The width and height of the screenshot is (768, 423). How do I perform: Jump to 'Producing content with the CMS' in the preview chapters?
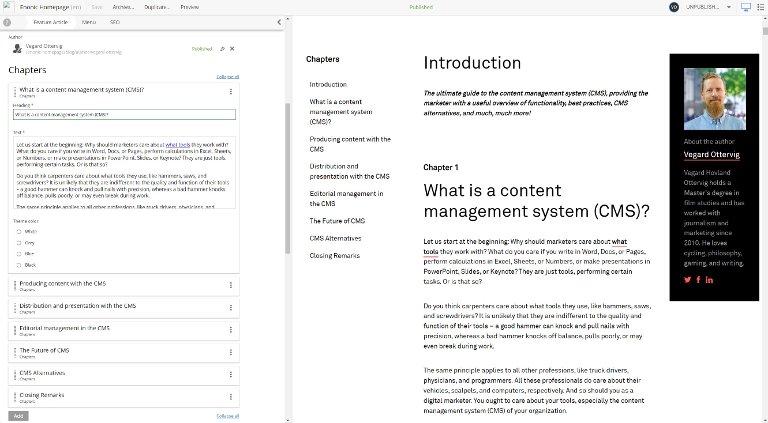pos(350,144)
